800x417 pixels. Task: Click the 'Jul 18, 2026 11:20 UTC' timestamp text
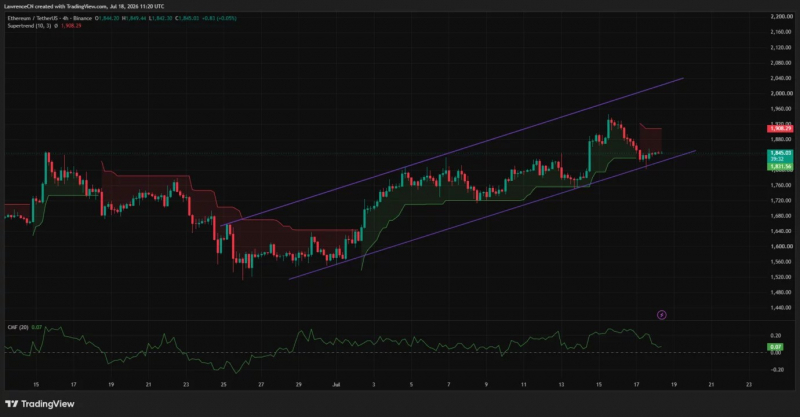[137, 6]
